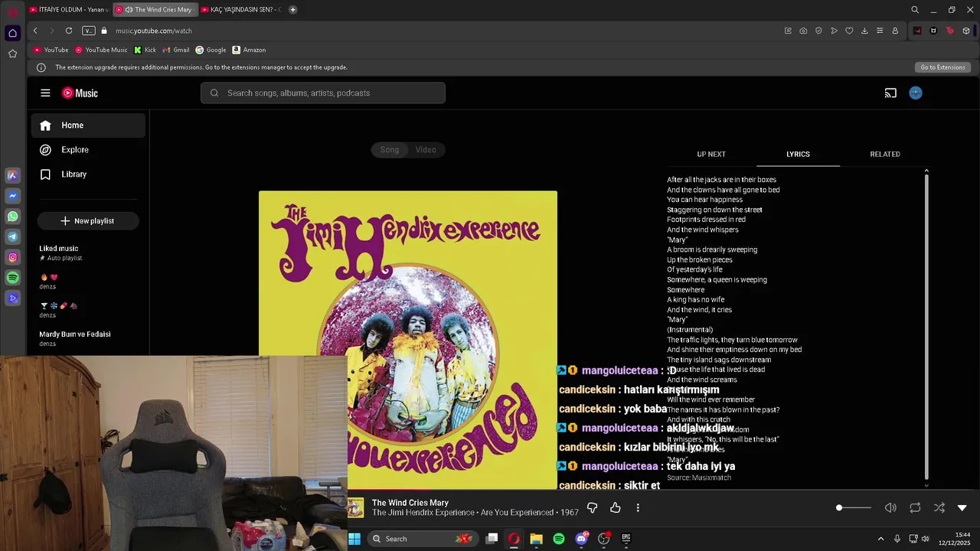Adjust the player volume slider
The width and height of the screenshot is (980, 551).
click(x=854, y=507)
